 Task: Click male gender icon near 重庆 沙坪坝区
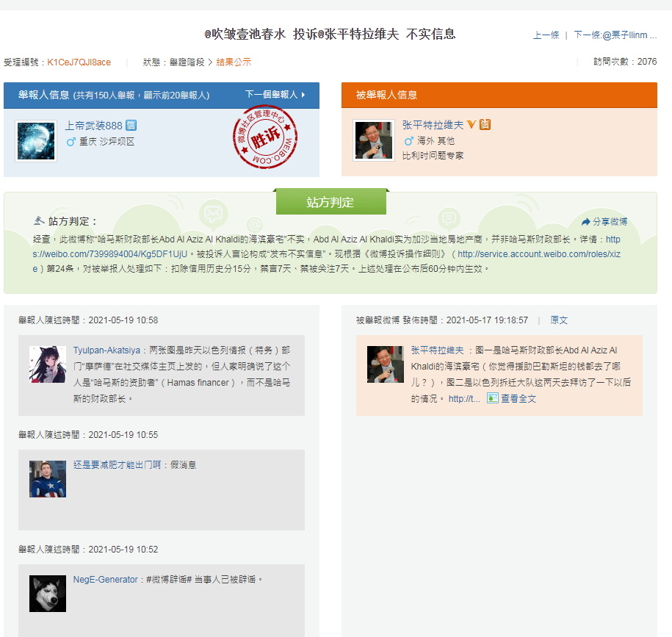point(71,142)
